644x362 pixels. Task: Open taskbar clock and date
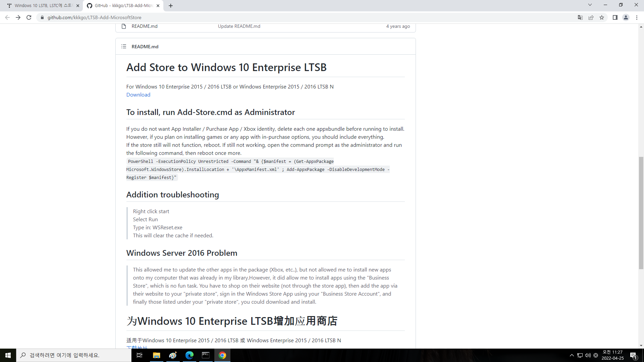pos(612,355)
